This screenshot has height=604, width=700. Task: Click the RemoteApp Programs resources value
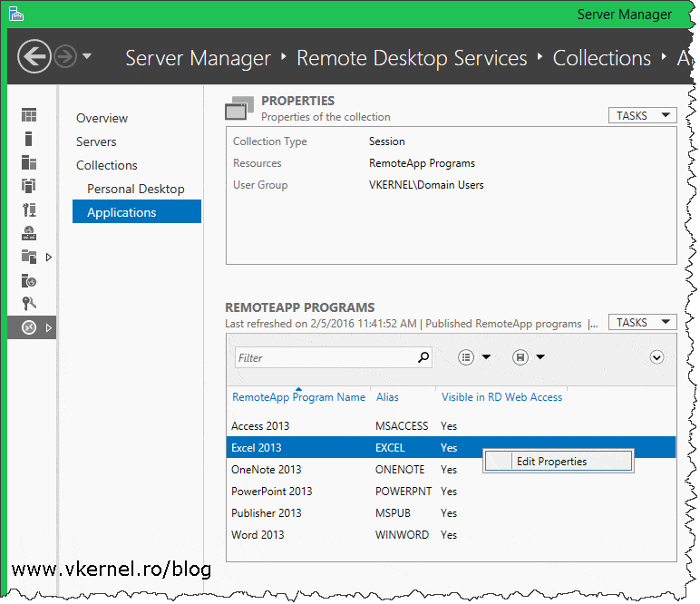[422, 163]
